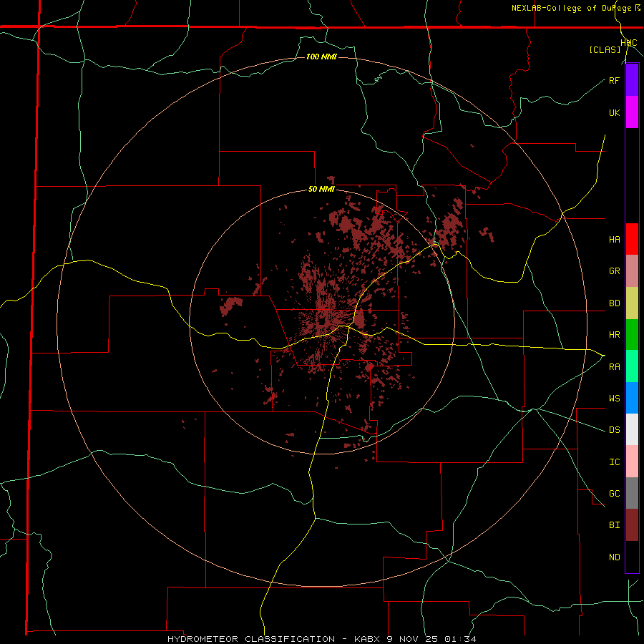
Task: Click the 9 NOV 25 date
Action: point(412,639)
